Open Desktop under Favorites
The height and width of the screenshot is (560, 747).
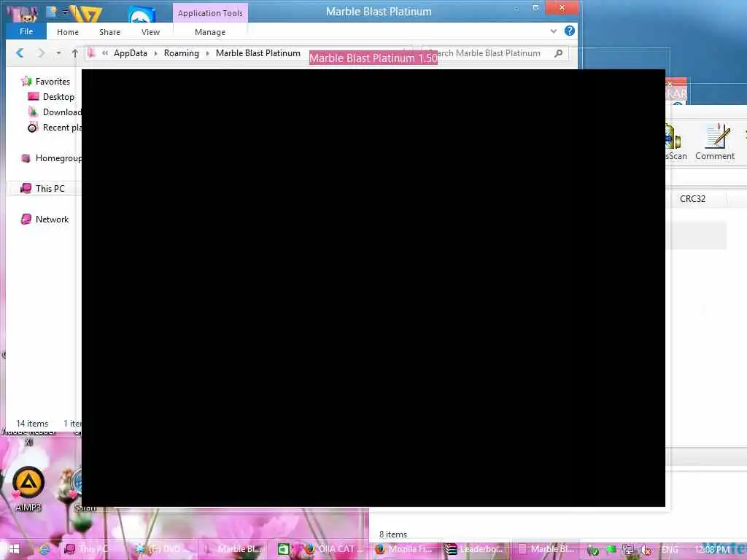point(58,97)
